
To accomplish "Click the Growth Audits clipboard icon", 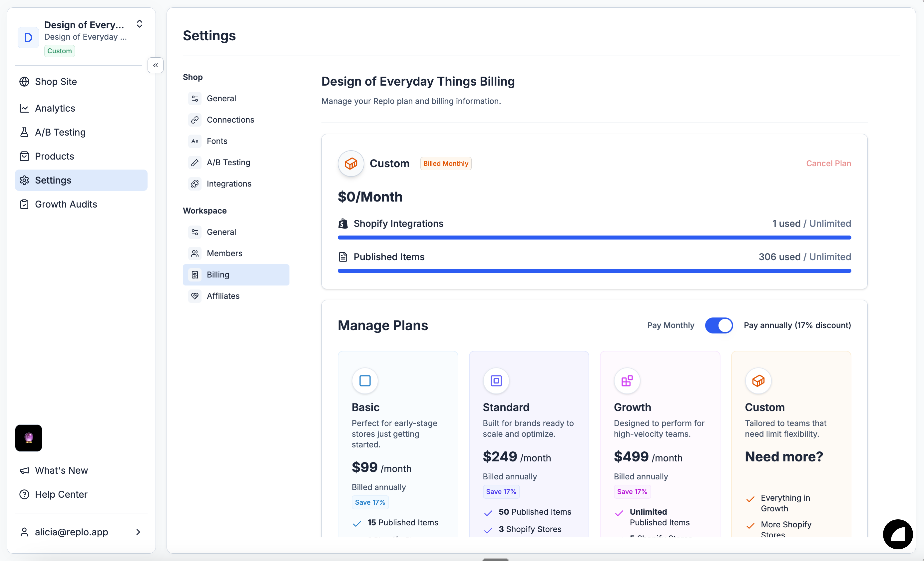I will point(24,204).
